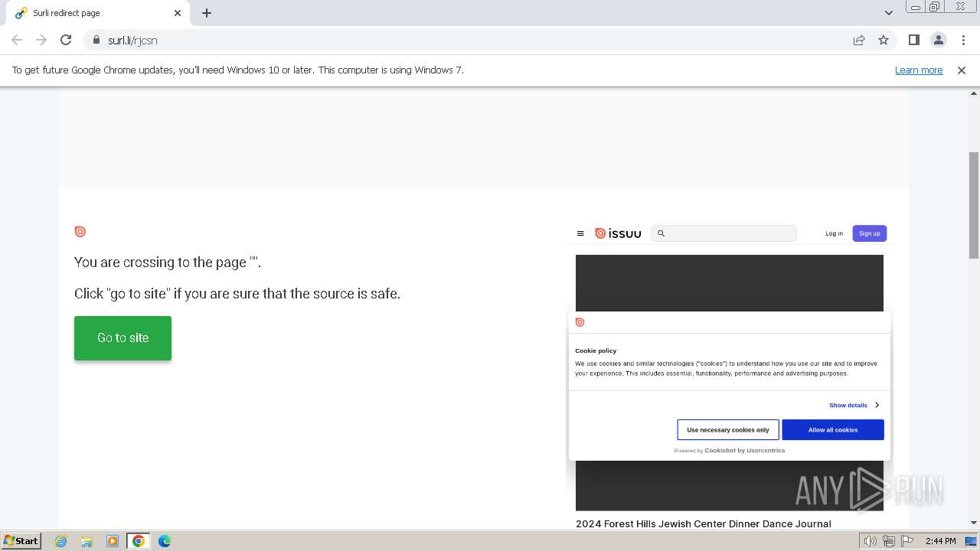Click the Log in link on issuu

(x=834, y=233)
